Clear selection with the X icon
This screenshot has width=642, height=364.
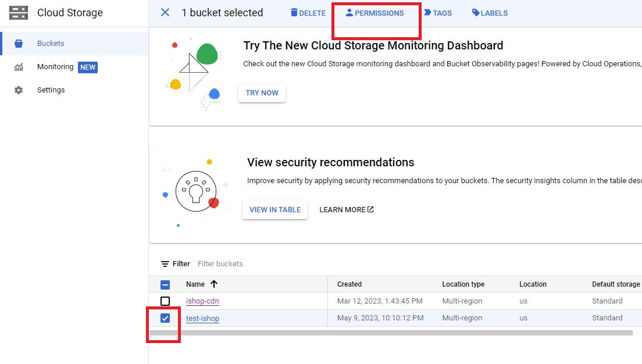pos(165,13)
